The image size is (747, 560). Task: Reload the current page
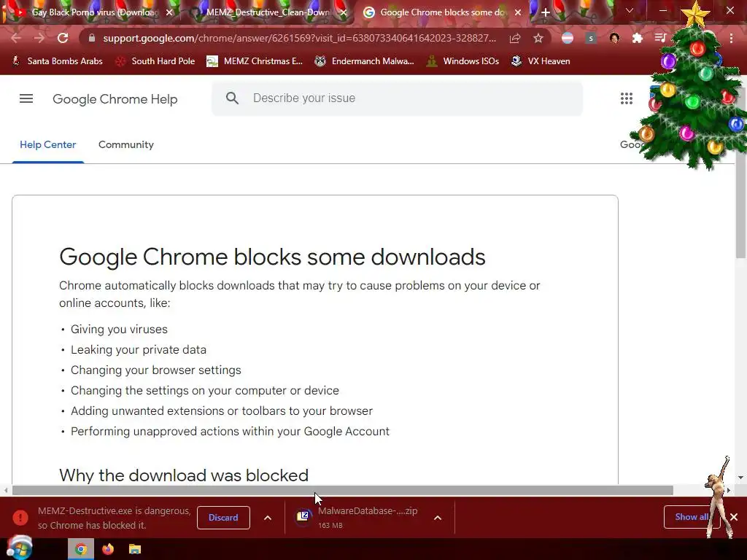point(63,38)
